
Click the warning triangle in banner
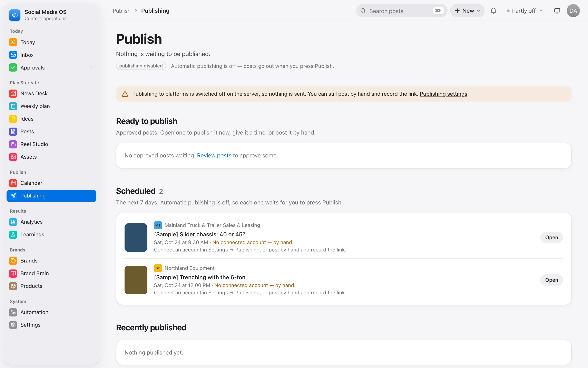(x=125, y=94)
